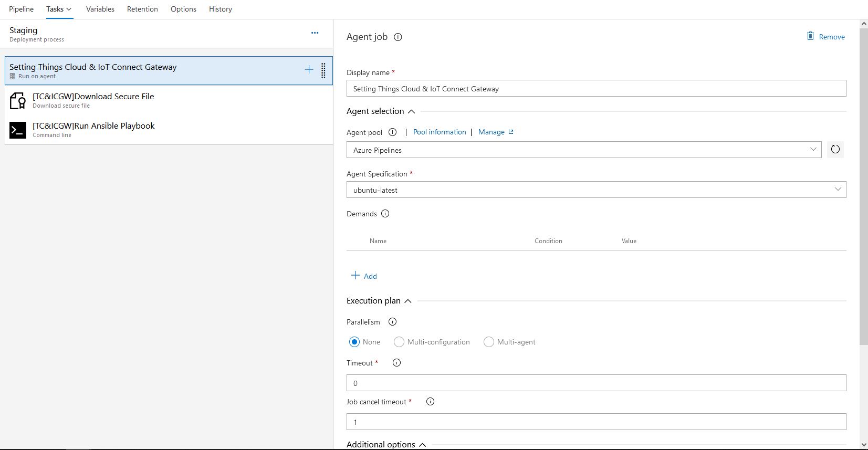The width and height of the screenshot is (868, 450).
Task: Click the Parallelism info icon
Action: pos(392,322)
